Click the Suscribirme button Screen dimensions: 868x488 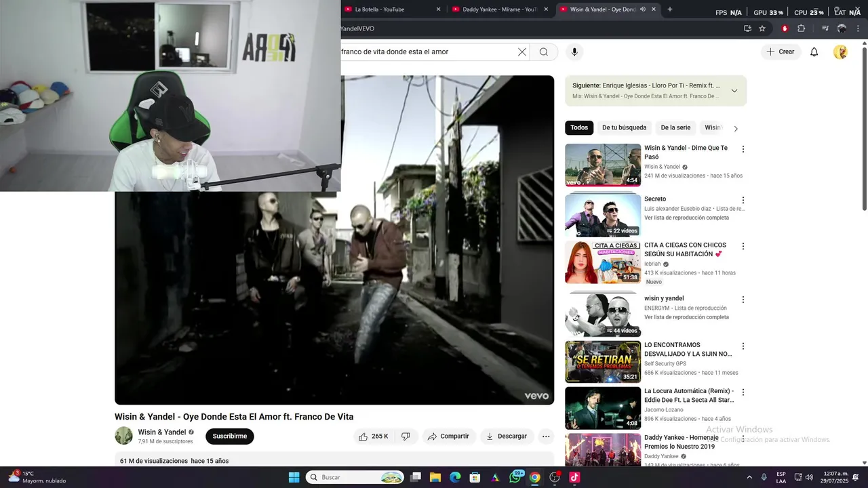(230, 436)
